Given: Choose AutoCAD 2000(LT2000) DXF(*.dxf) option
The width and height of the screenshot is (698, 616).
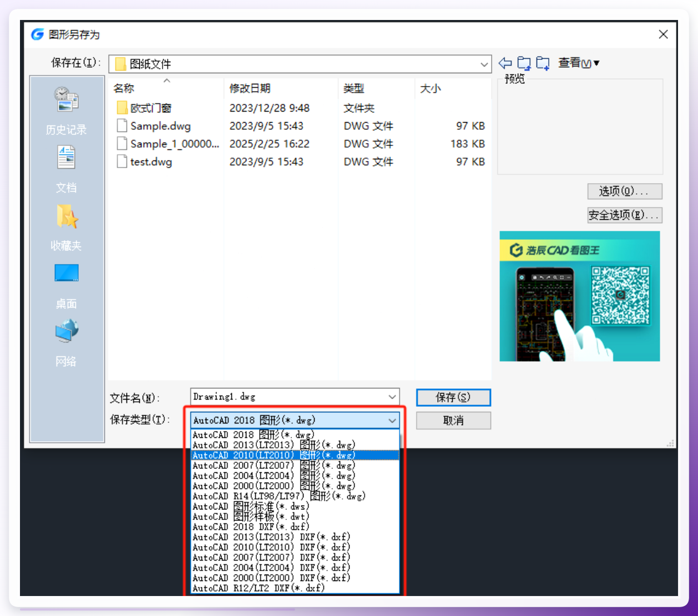Looking at the screenshot, I should coord(295,578).
